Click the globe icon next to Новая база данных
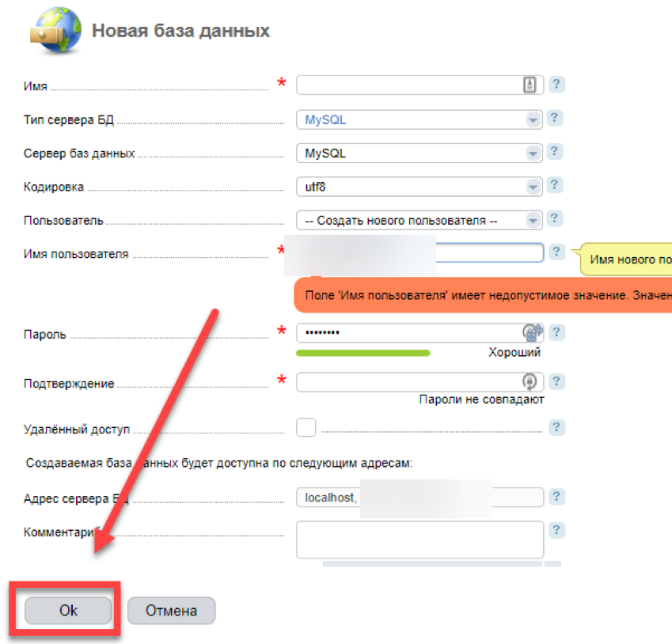This screenshot has height=644, width=672. [x=55, y=31]
